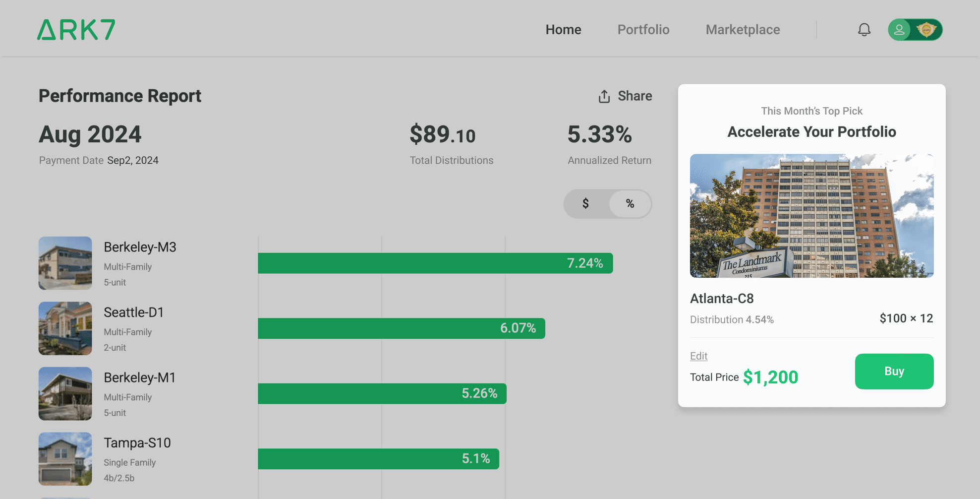
Task: Click the Berkeley-M3 7.24% bar
Action: coord(435,263)
